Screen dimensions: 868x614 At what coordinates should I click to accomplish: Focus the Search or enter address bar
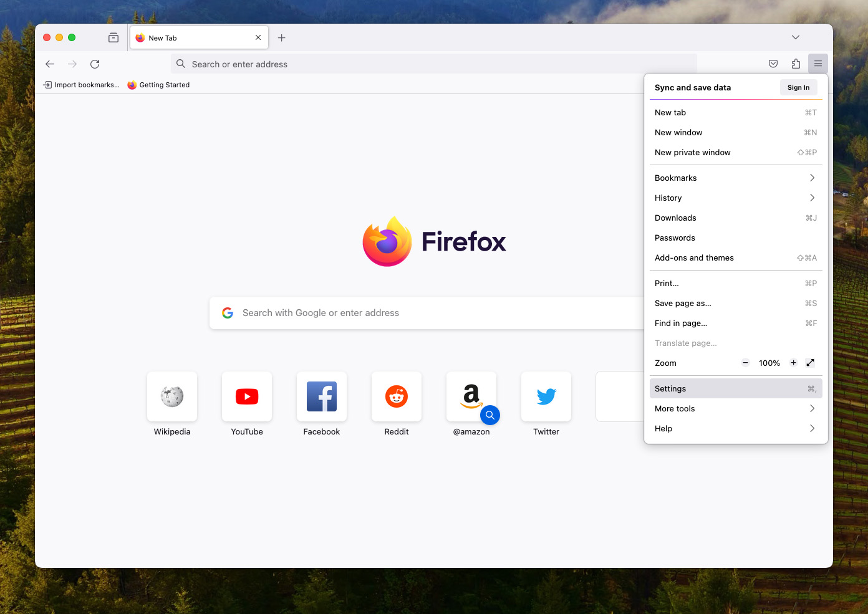(434, 64)
